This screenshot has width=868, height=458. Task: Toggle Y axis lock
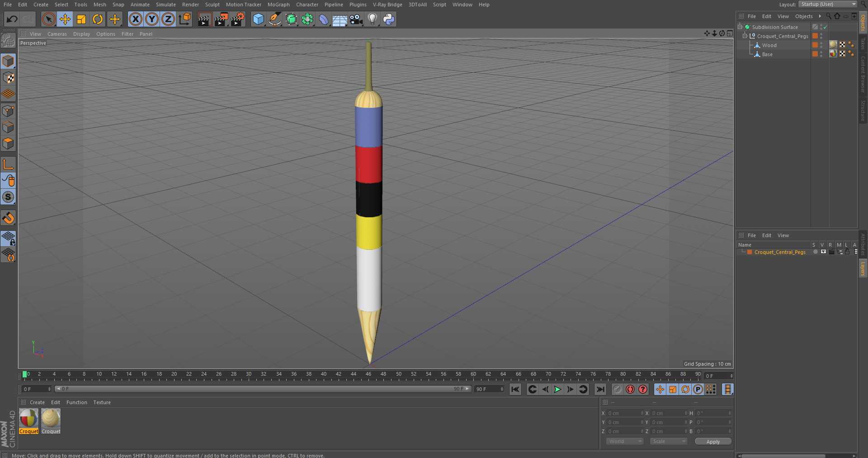click(152, 19)
